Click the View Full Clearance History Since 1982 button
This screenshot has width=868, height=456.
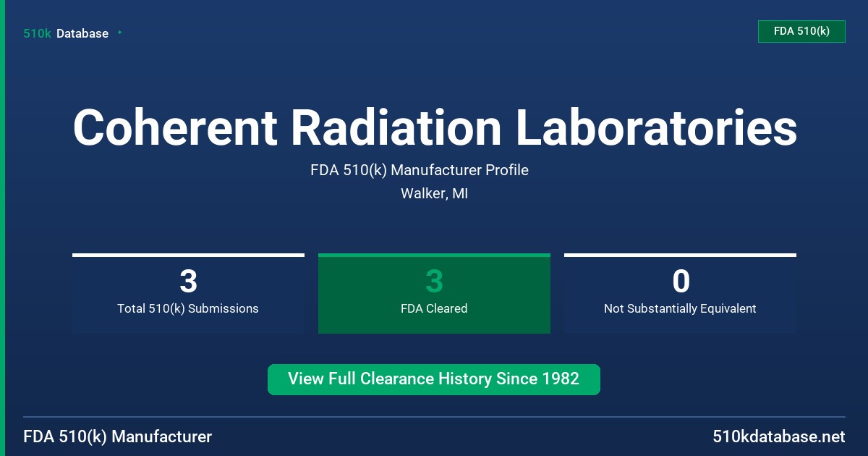(434, 379)
